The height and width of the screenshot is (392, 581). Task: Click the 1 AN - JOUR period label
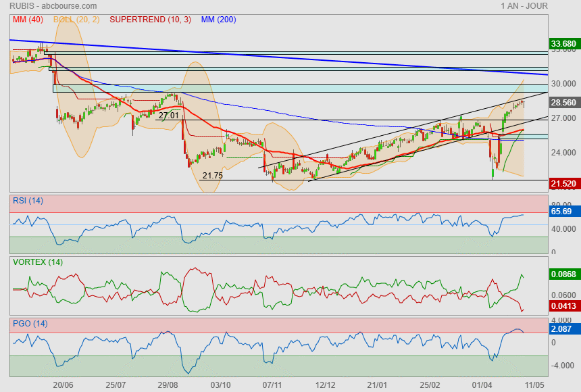pos(524,6)
